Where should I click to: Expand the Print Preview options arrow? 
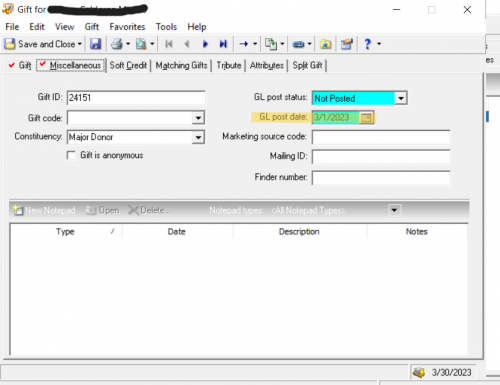tap(152, 44)
